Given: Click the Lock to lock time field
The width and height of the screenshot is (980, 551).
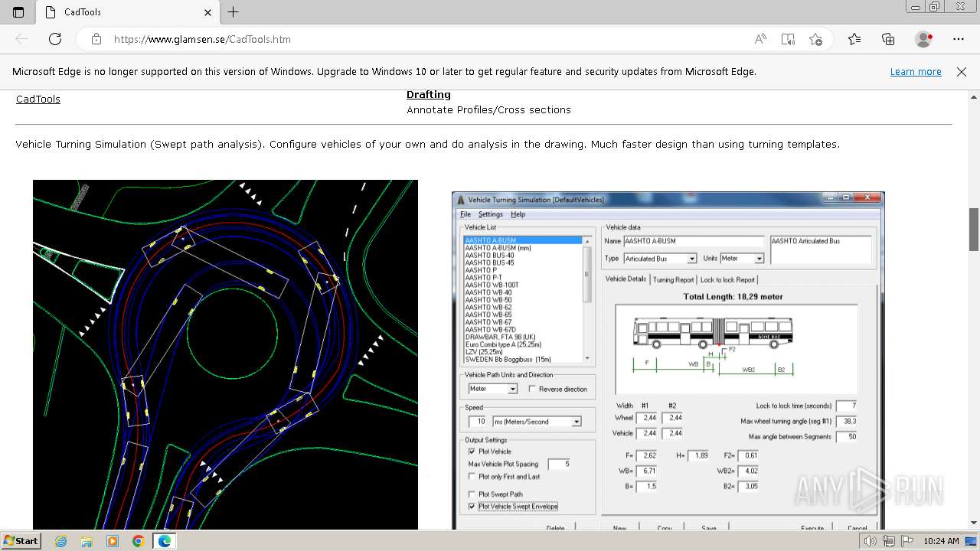Looking at the screenshot, I should (x=846, y=406).
